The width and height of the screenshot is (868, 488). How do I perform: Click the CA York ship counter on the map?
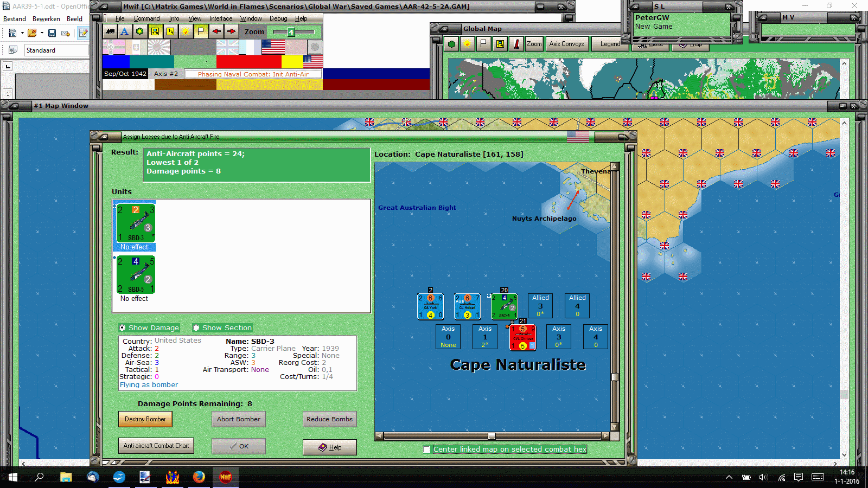(x=430, y=306)
